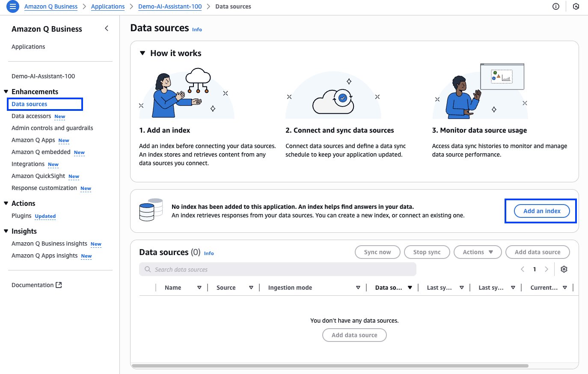This screenshot has width=588, height=374.
Task: Click Add data source in table header
Action: point(538,252)
